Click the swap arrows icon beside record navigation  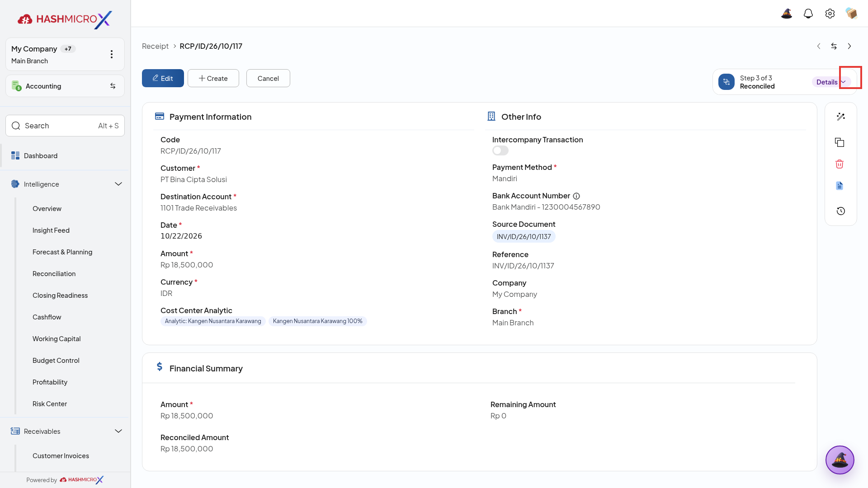pyautogui.click(x=834, y=46)
